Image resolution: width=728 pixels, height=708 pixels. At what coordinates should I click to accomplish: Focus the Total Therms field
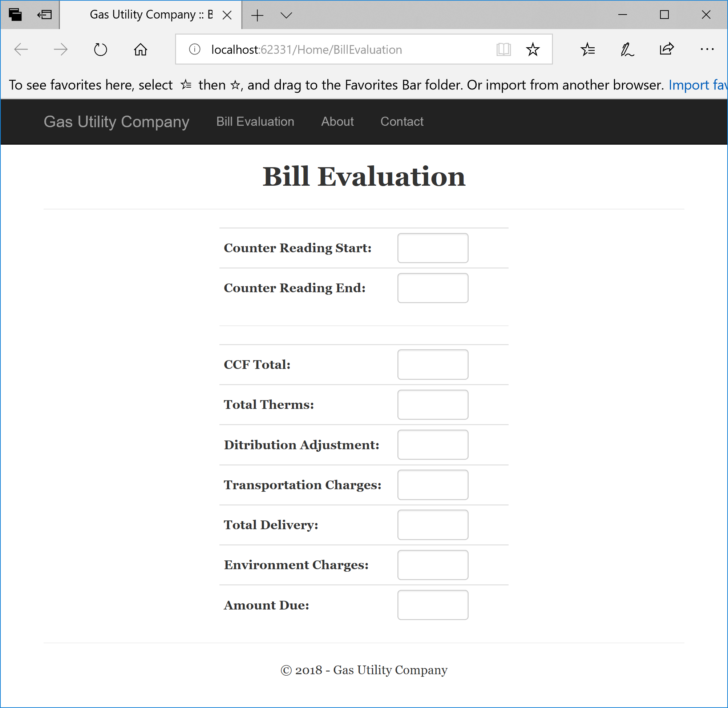pyautogui.click(x=433, y=405)
